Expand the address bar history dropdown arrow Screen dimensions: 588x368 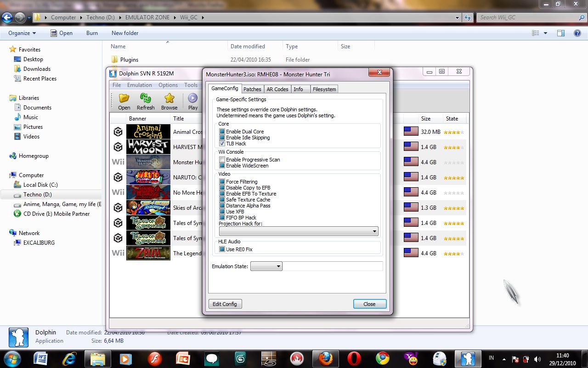(457, 18)
